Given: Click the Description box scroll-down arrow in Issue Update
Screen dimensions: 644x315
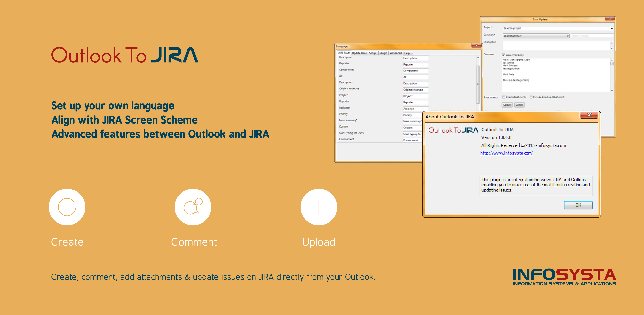Looking at the screenshot, I should pyautogui.click(x=612, y=49).
